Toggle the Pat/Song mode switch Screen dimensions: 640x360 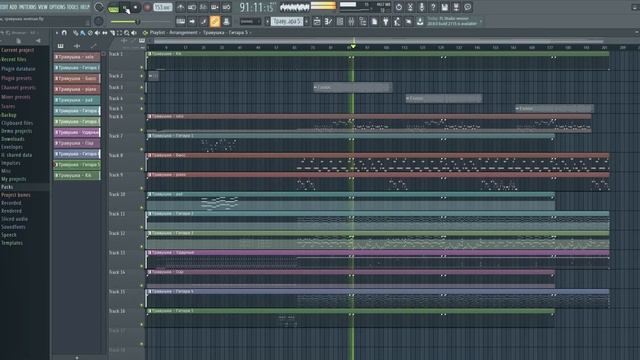point(113,8)
